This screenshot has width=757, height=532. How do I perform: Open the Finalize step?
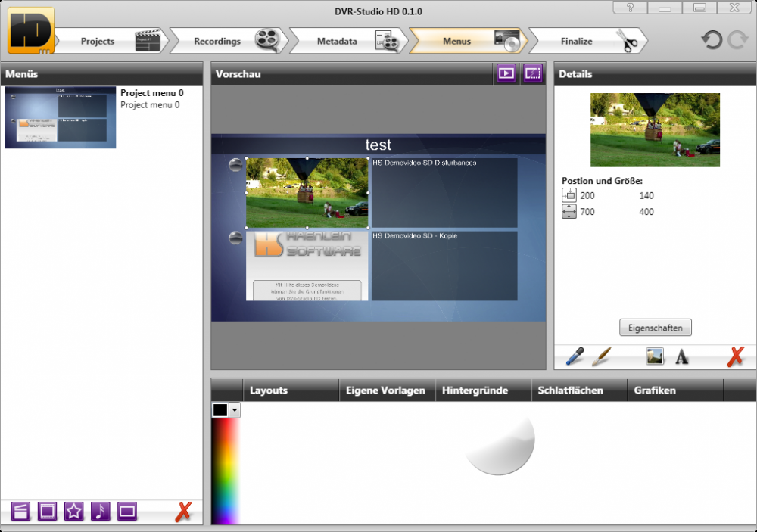(x=577, y=42)
